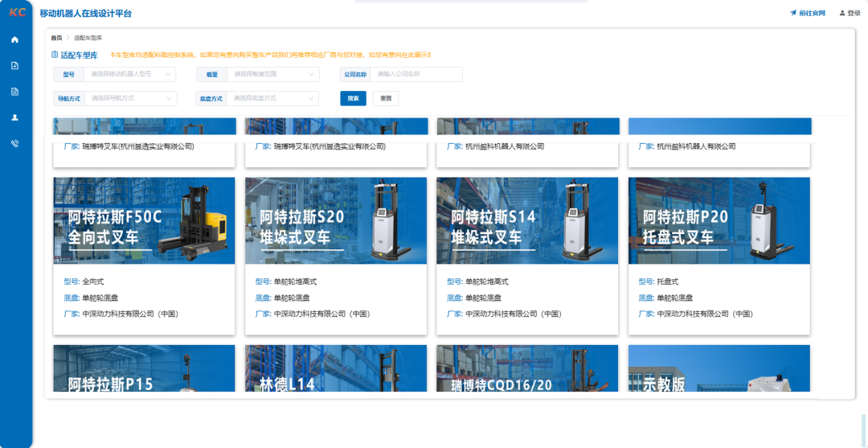Select the 阿特拉斯S14 堆垛式叉车 card image
Screen dimensions: 868x448
pos(527,220)
